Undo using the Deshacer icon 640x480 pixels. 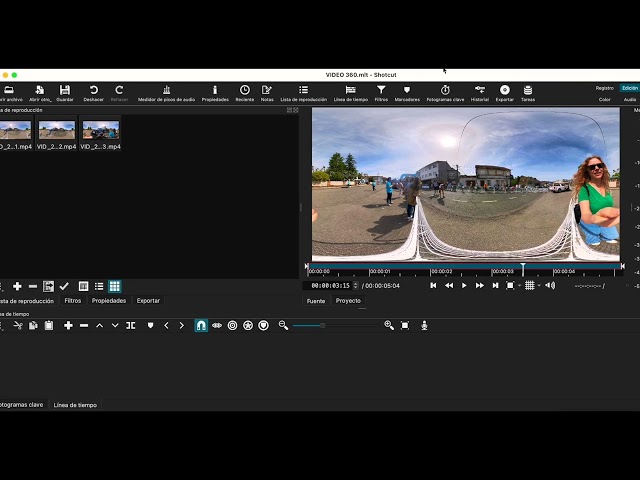(x=93, y=93)
